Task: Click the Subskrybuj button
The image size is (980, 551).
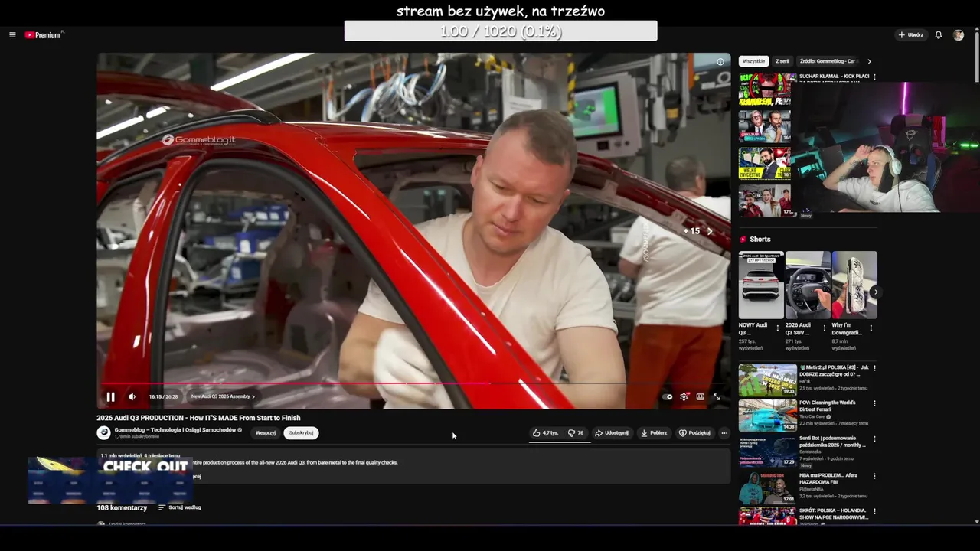Action: pyautogui.click(x=301, y=433)
